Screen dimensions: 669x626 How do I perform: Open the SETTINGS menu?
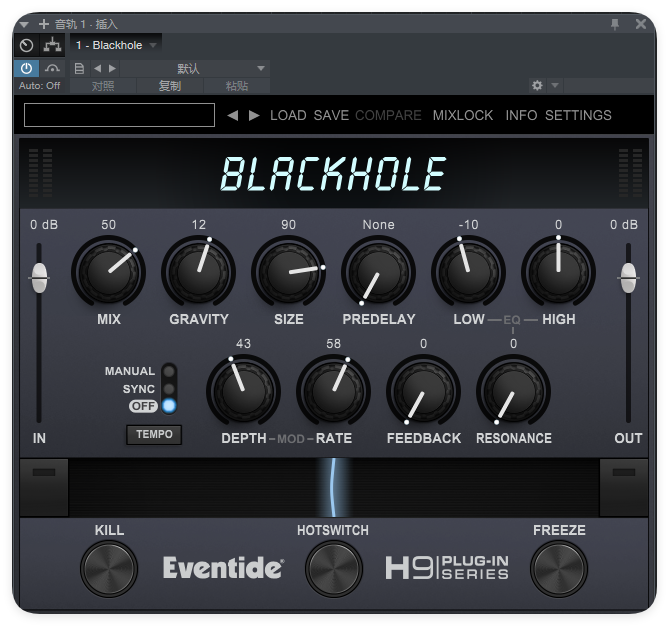pos(578,115)
